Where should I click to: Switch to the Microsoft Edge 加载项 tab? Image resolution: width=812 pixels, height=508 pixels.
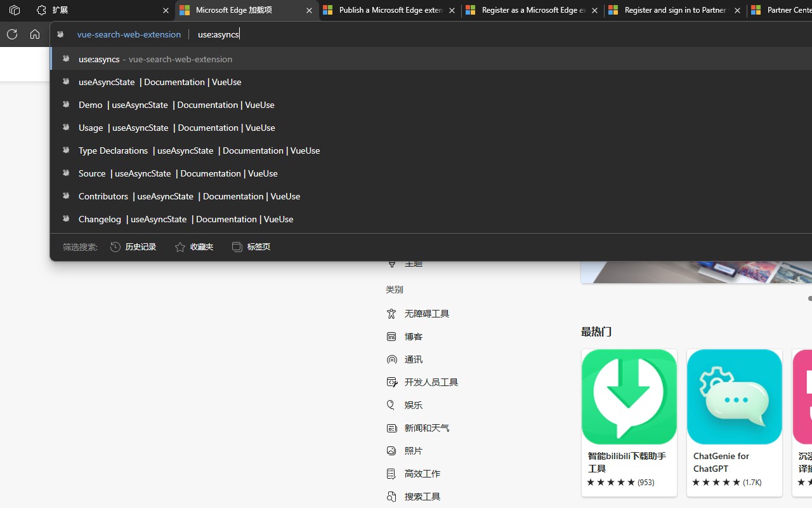point(246,10)
